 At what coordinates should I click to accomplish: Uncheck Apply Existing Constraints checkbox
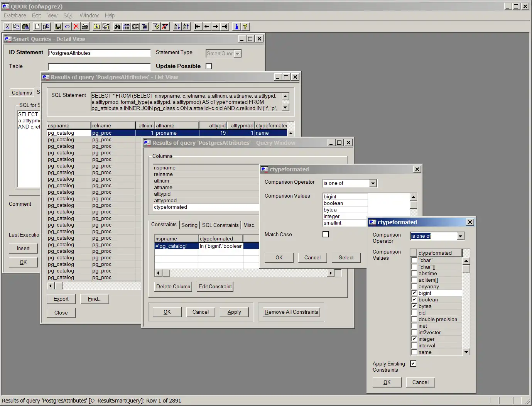pyautogui.click(x=413, y=364)
